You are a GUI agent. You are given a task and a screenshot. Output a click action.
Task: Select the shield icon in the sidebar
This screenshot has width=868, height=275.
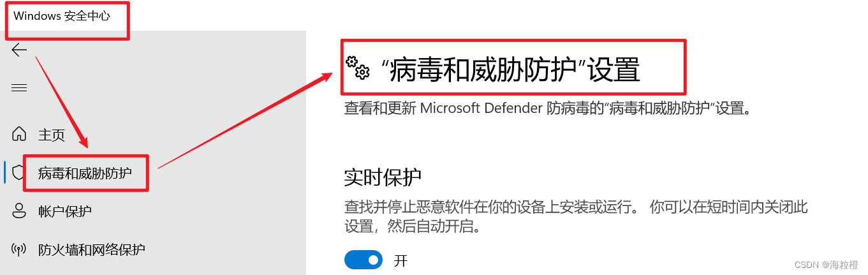click(18, 172)
